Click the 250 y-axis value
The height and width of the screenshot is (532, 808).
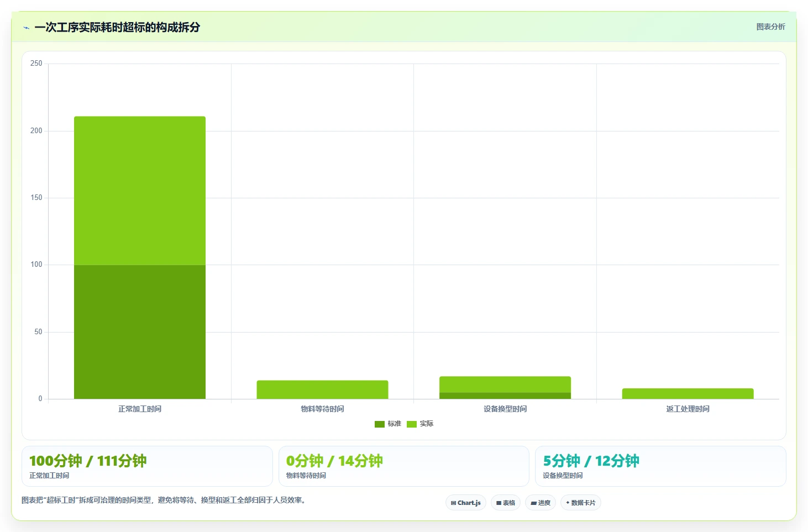point(36,64)
